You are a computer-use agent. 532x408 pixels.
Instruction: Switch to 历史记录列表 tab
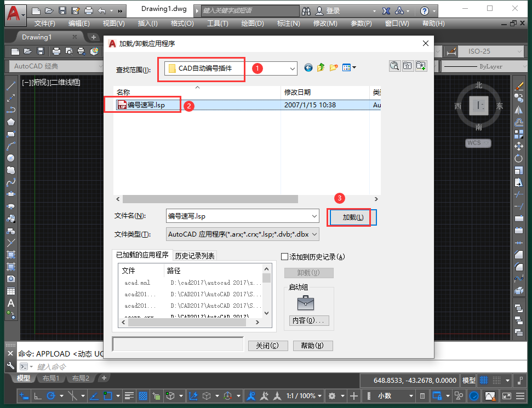coord(195,256)
